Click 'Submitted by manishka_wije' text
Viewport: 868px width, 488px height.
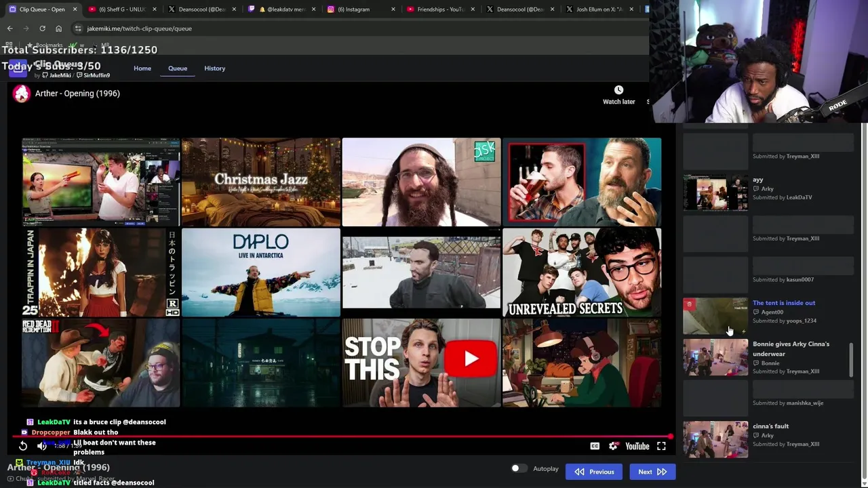click(x=788, y=403)
